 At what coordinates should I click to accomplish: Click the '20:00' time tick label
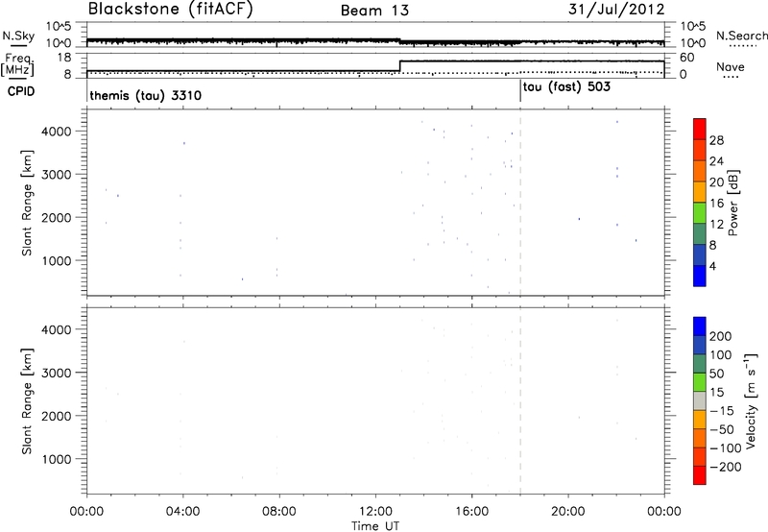(x=568, y=512)
